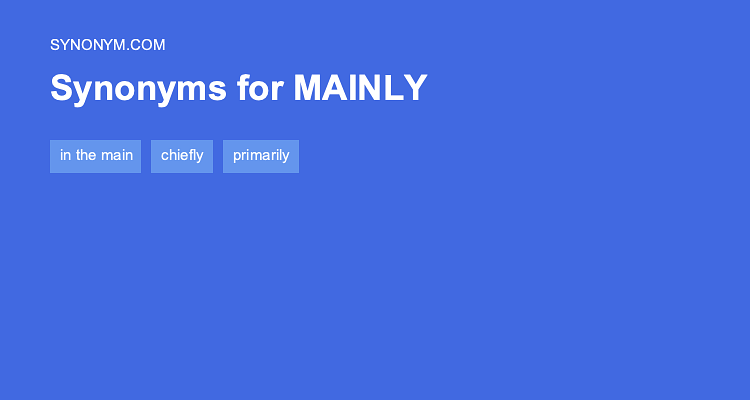Viewport: 750px width, 400px height.
Task: Click the word 'Synonyms' in the title
Action: tap(138, 89)
